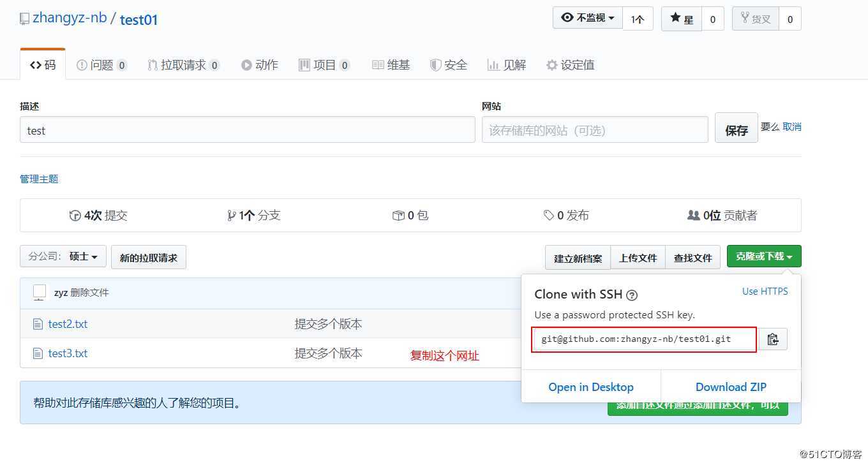The image size is (868, 465).
Task: Open the test01 repository link
Action: [x=138, y=19]
